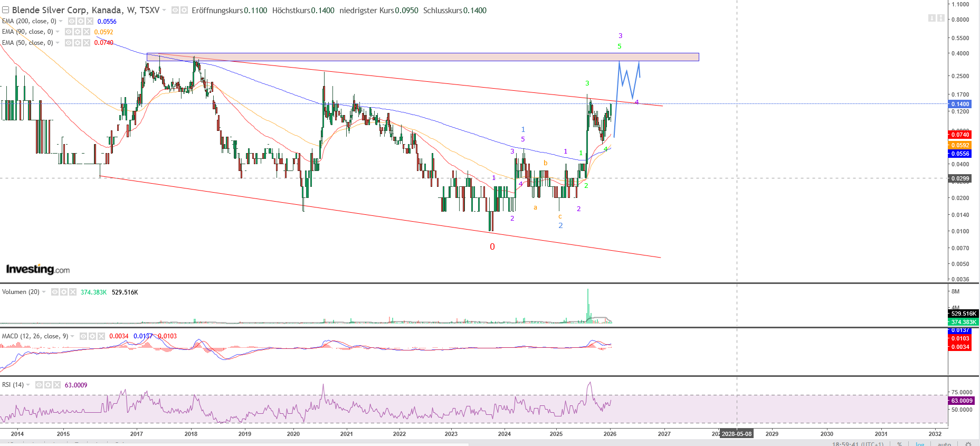The width and height of the screenshot is (980, 446).
Task: Click the Investing.com logo
Action: point(38,269)
